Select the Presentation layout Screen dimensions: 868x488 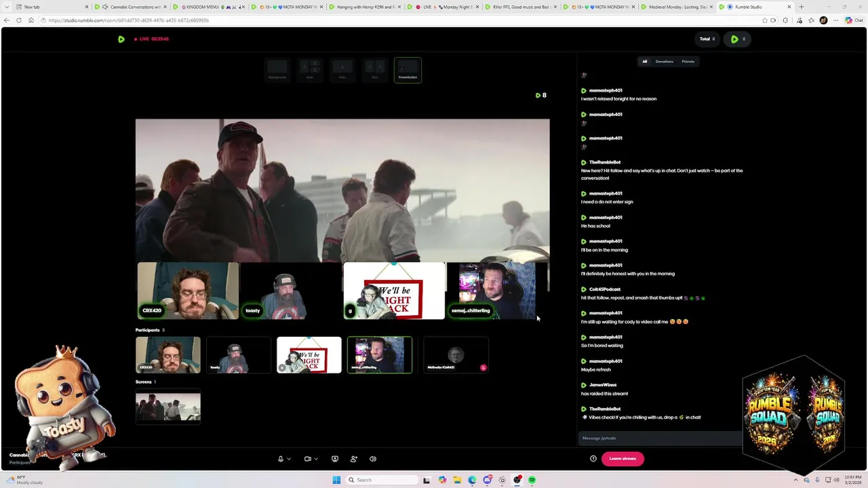[x=408, y=70]
